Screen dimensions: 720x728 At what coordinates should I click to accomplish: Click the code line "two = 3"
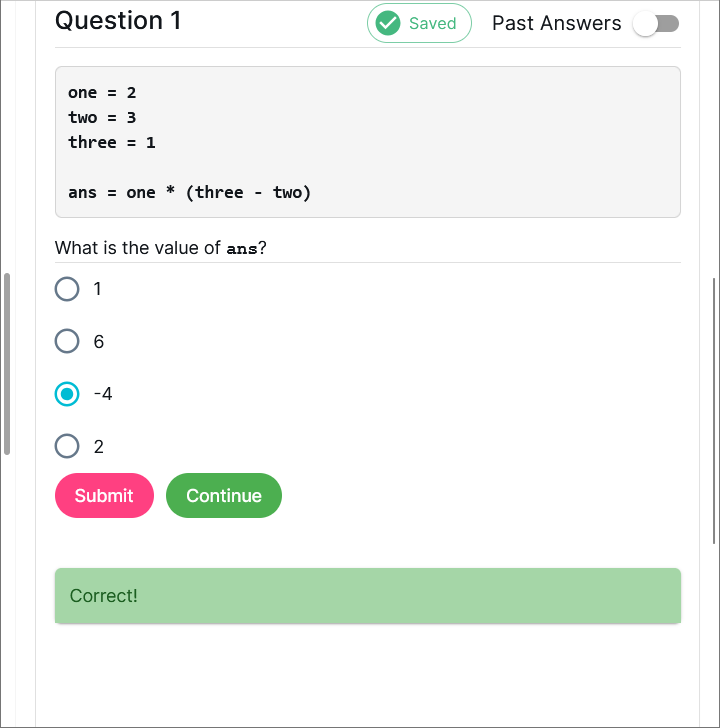(x=102, y=118)
